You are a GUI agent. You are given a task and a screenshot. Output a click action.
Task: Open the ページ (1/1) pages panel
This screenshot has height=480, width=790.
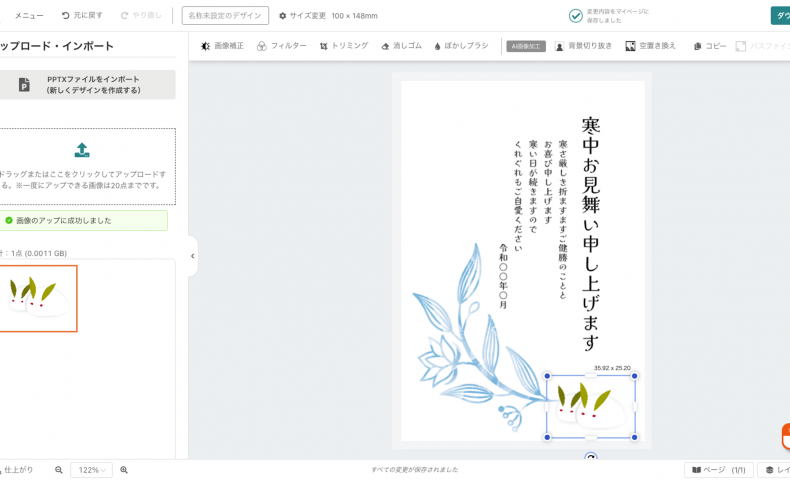pos(719,470)
